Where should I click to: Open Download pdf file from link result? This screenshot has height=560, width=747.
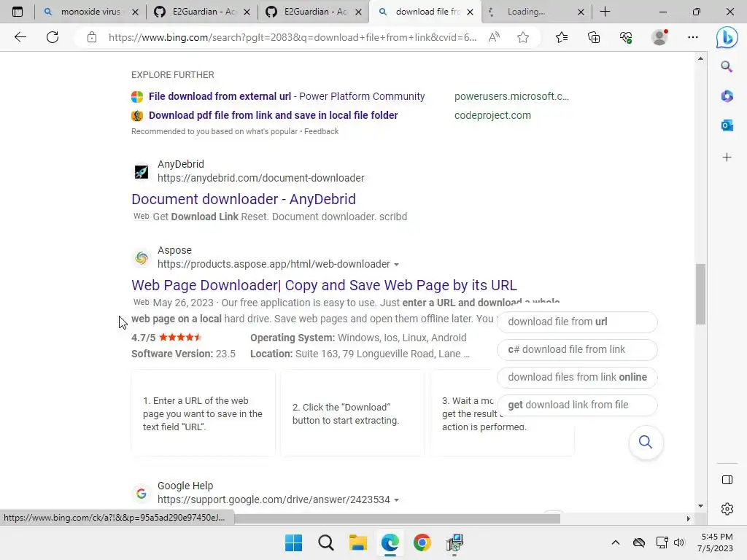[x=273, y=115]
